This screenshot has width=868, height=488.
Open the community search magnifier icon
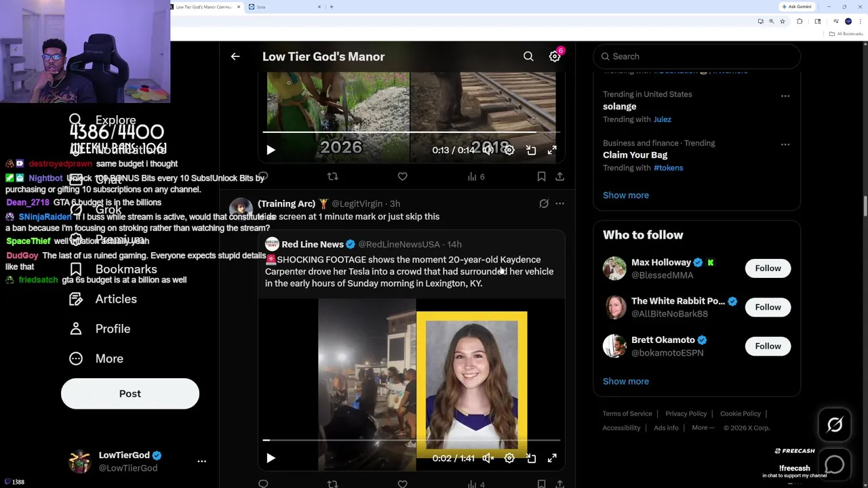(x=528, y=57)
